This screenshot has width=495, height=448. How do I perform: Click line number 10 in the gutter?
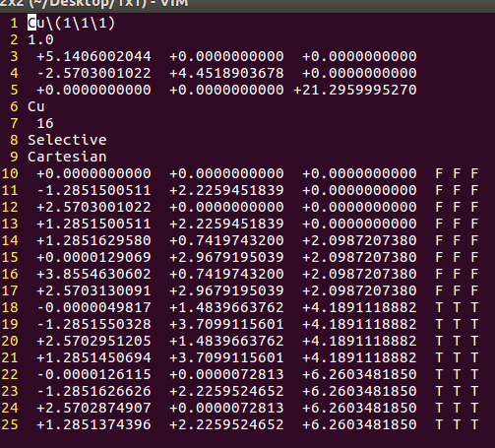click(x=10, y=173)
